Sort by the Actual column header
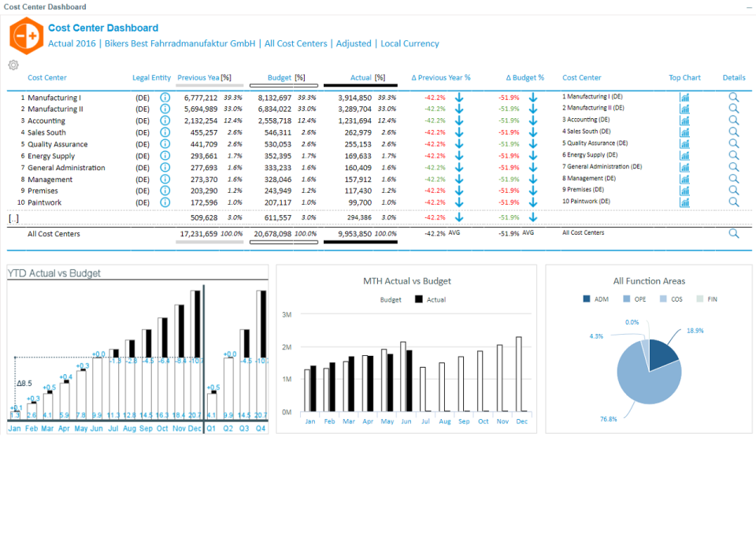756x545 pixels. tap(361, 77)
